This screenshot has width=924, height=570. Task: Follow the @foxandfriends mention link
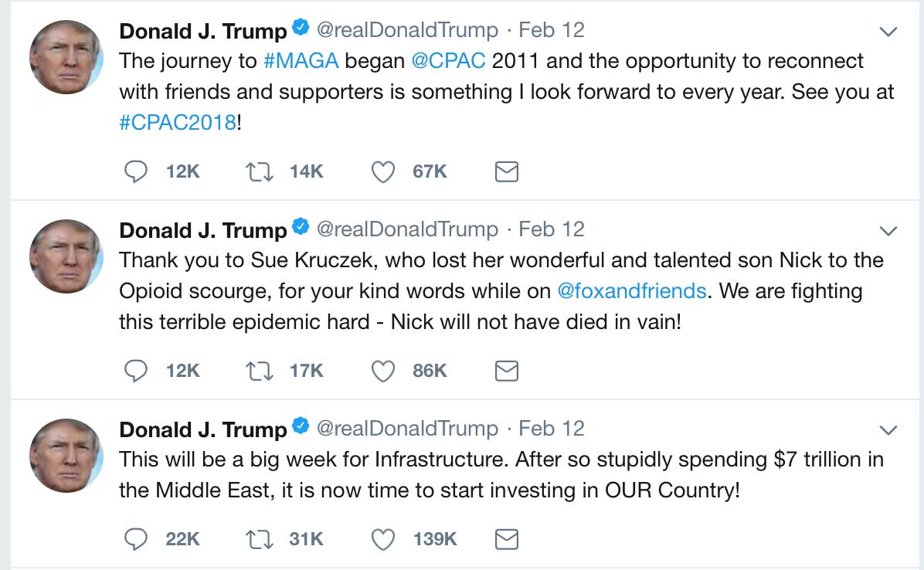pyautogui.click(x=632, y=291)
